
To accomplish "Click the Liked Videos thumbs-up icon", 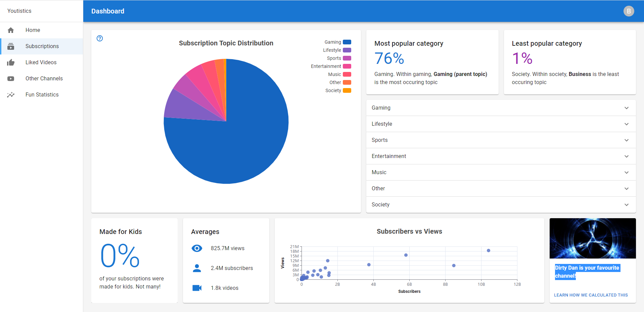I will (11, 63).
